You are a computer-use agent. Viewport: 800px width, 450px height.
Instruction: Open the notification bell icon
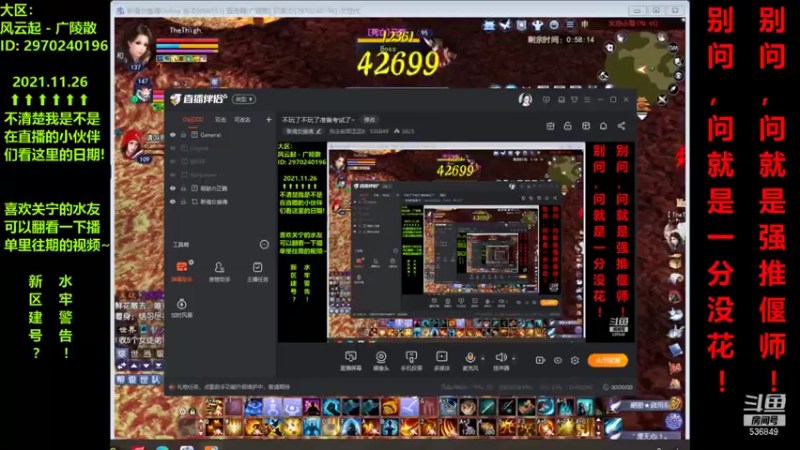(603, 126)
